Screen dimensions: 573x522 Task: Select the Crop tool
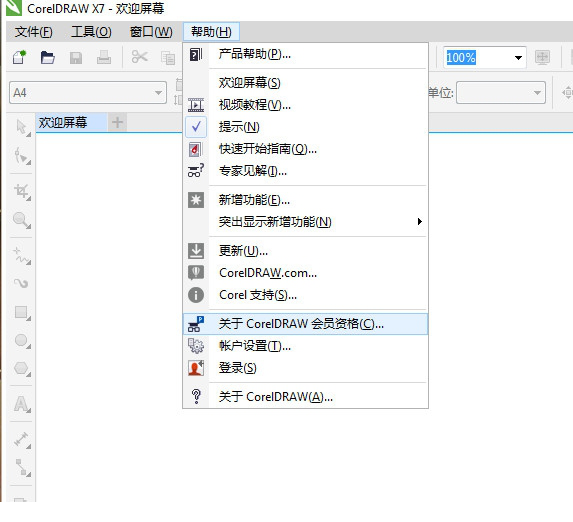point(22,192)
